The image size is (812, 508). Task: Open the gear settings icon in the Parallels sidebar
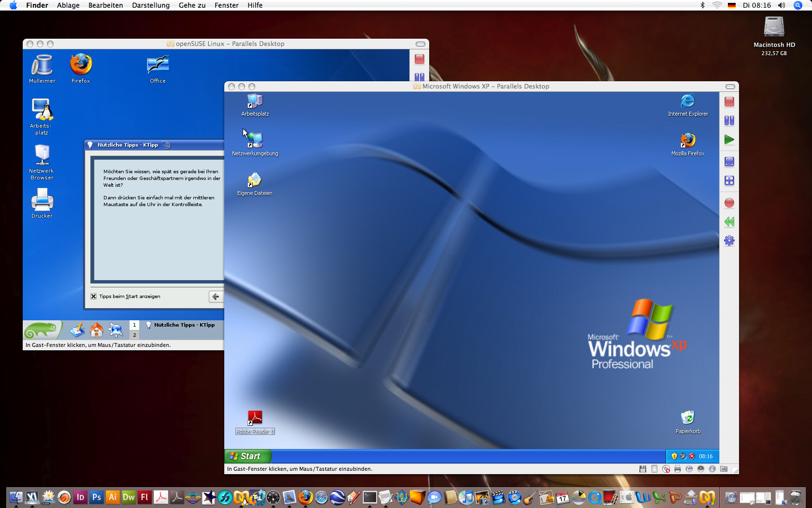[x=729, y=240]
